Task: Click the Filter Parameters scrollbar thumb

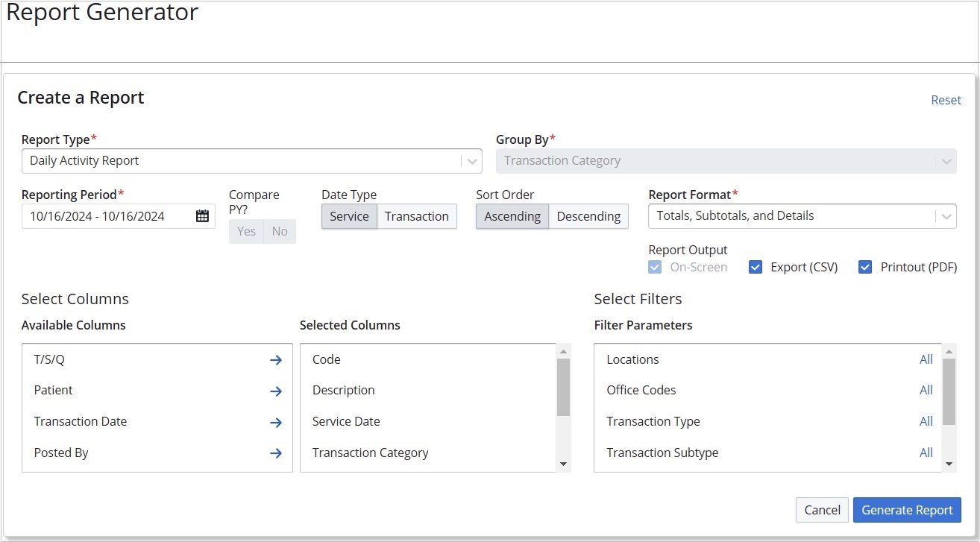Action: click(949, 391)
